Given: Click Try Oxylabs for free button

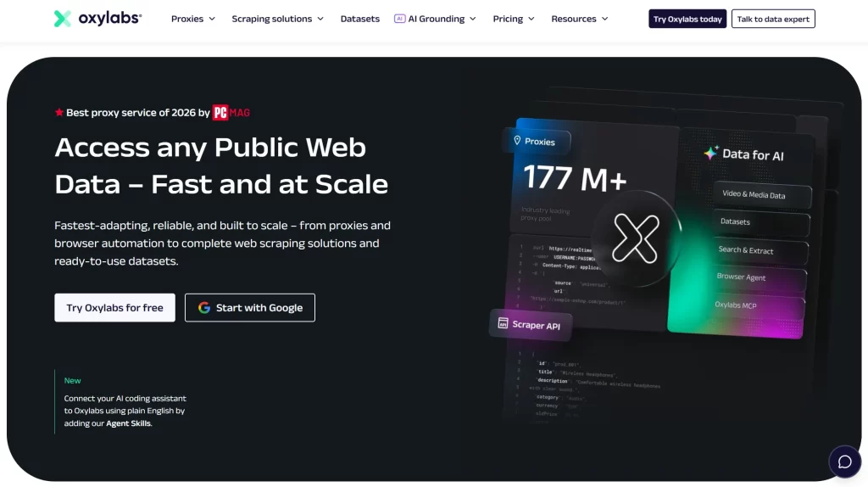Looking at the screenshot, I should (x=114, y=307).
